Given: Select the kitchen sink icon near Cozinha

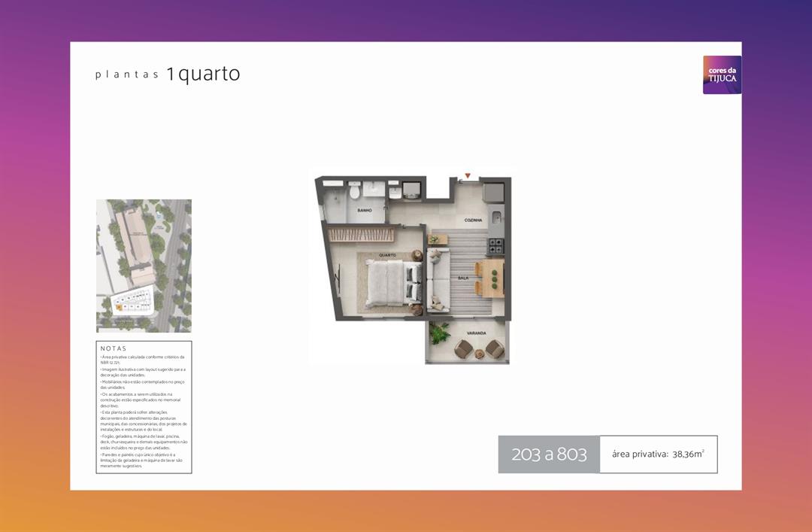Looking at the screenshot, I should 496,217.
